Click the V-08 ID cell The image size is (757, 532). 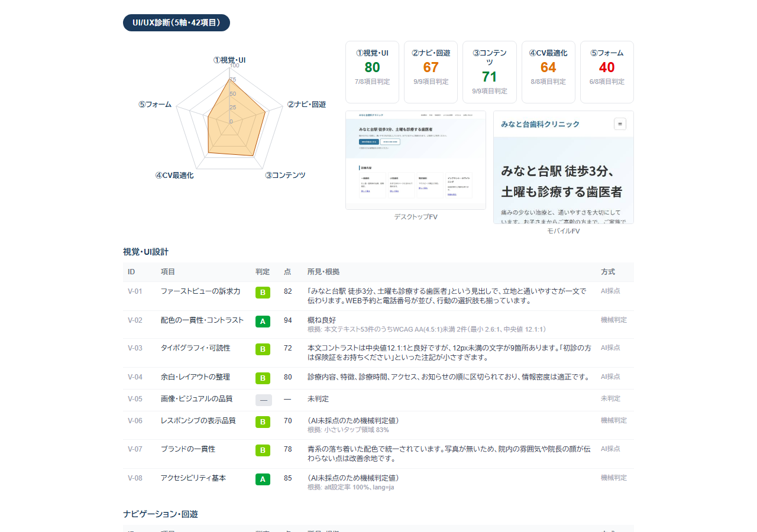[x=135, y=478]
